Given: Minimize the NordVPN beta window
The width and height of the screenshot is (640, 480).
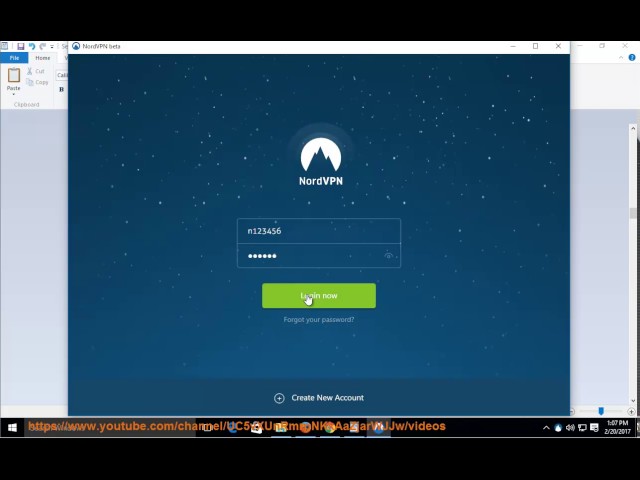Looking at the screenshot, I should click(513, 46).
